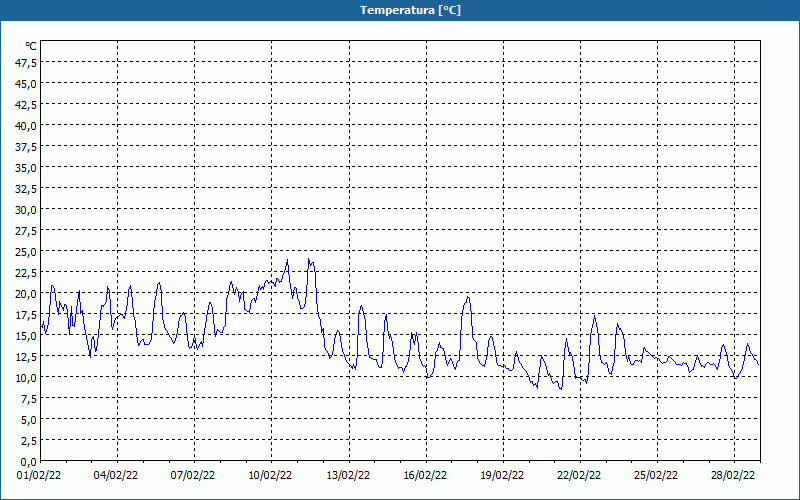Click the 0,0 y-axis label
Image resolution: width=800 pixels, height=500 pixels.
point(29,462)
